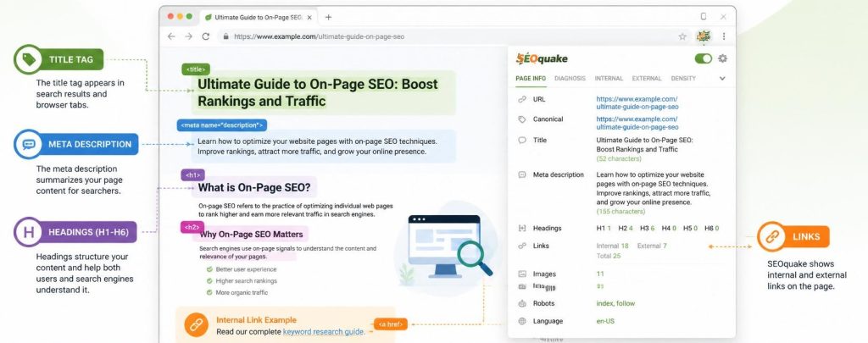Open the SEOquake extension icon in toolbar
This screenshot has height=343, width=868.
[704, 36]
